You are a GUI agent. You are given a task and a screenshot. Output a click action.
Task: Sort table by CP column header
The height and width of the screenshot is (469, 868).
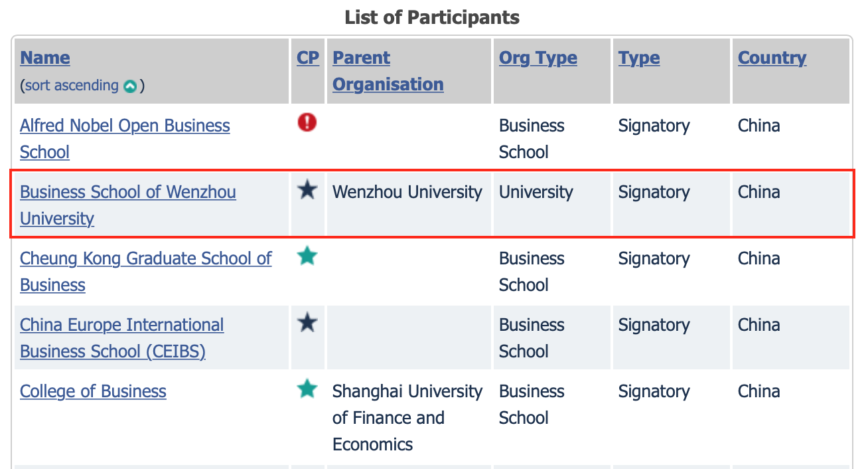(x=308, y=58)
